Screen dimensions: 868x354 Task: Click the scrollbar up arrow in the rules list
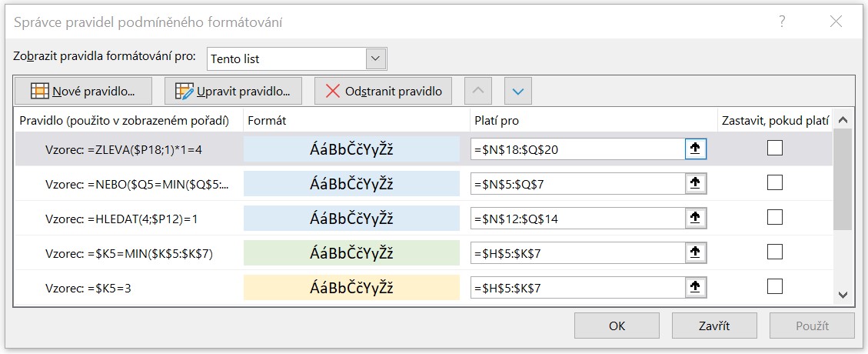point(843,119)
